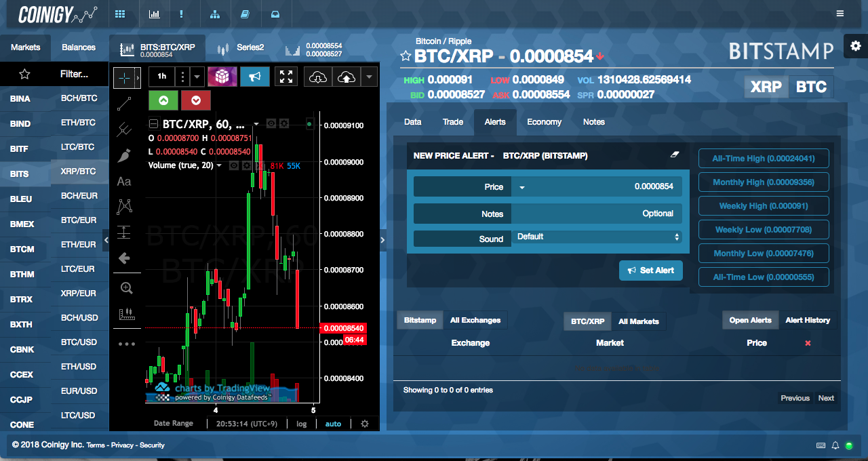The width and height of the screenshot is (868, 461).
Task: Select All Markets filter toggle
Action: pos(639,321)
